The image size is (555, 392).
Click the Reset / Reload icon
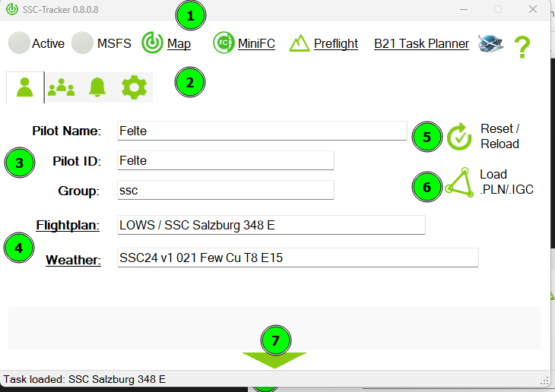coord(459,137)
